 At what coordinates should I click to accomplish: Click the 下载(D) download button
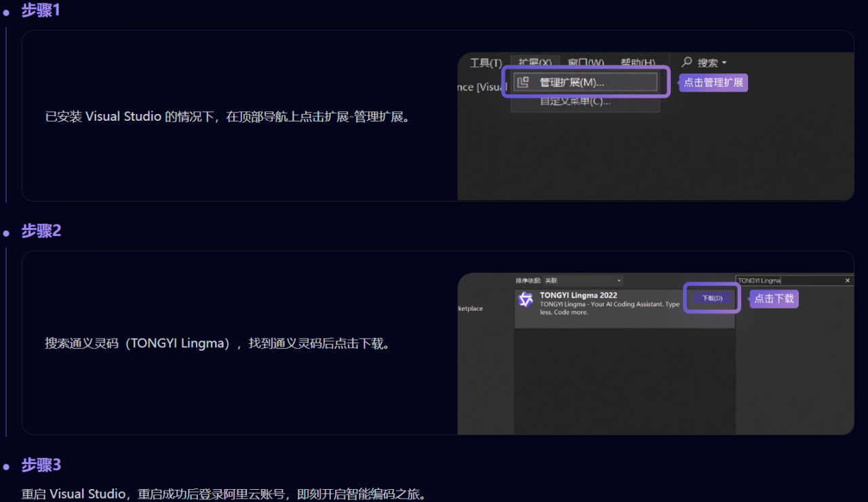point(712,298)
